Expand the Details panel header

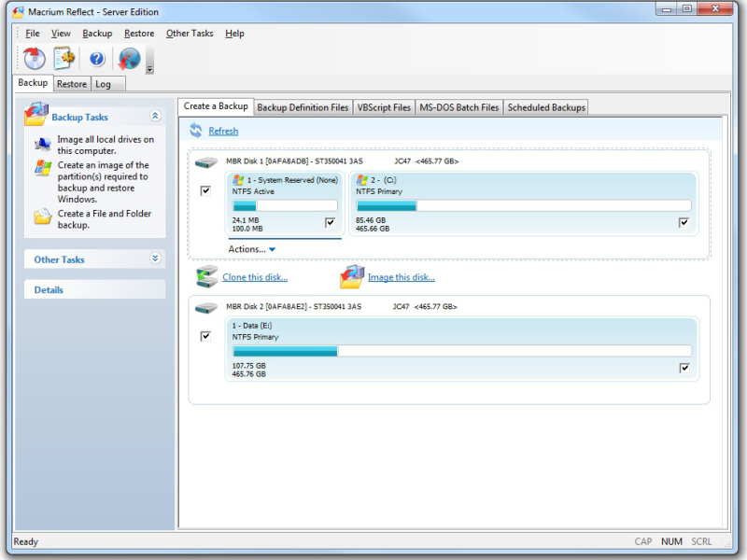pyautogui.click(x=95, y=290)
